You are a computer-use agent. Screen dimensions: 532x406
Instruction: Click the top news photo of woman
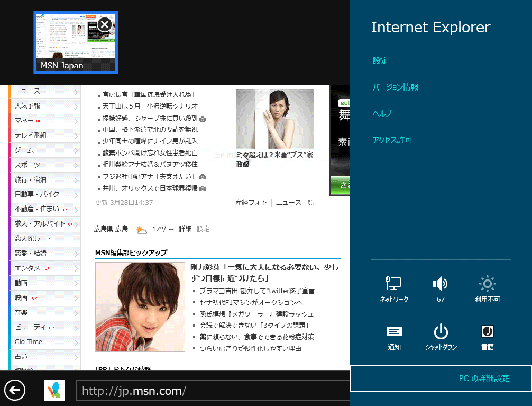[275, 119]
